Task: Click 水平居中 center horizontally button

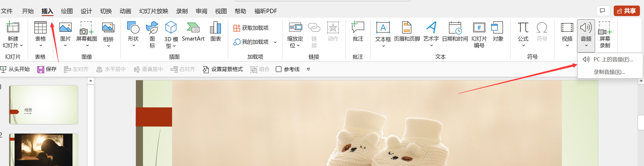Action: (111, 69)
